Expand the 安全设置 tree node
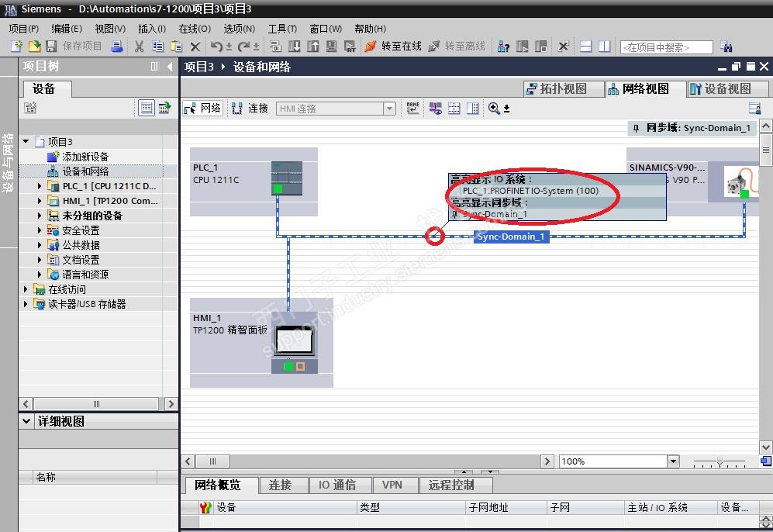The image size is (773, 532). coord(40,230)
